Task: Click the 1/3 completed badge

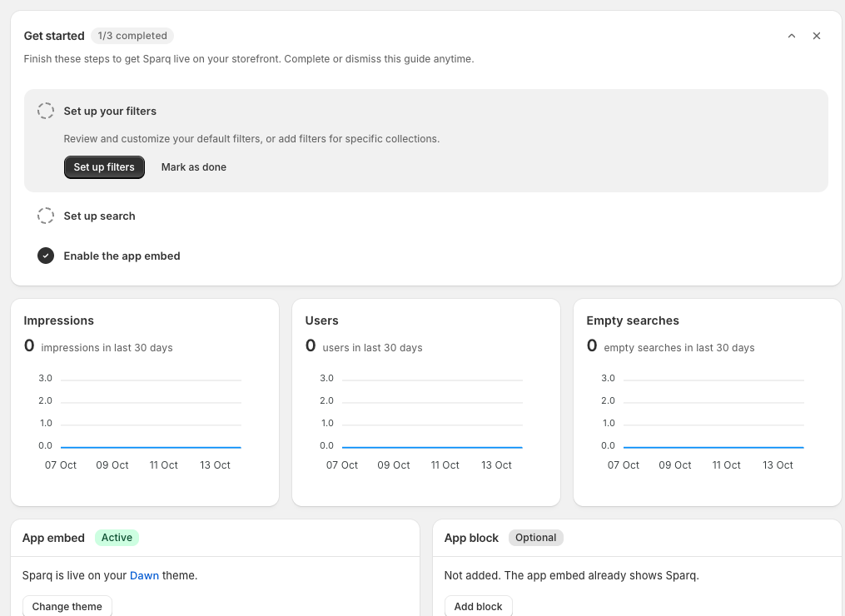Action: (132, 36)
